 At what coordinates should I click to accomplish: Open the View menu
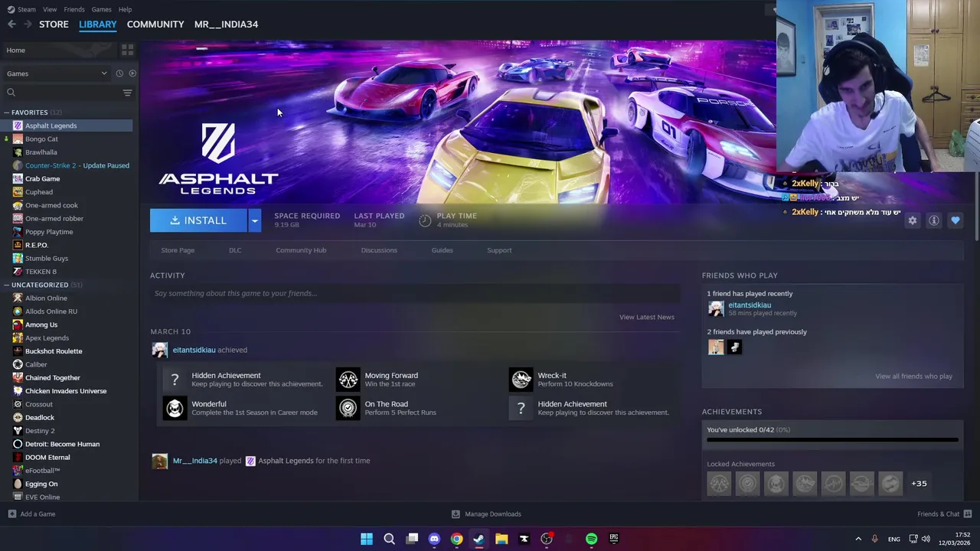50,9
